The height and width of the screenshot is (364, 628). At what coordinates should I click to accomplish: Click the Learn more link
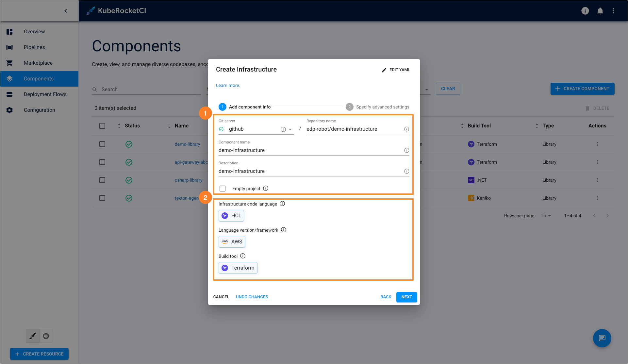point(228,85)
